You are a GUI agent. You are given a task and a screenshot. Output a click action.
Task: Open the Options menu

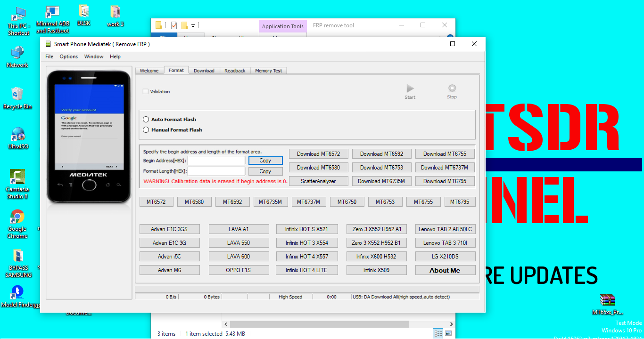pos(68,56)
